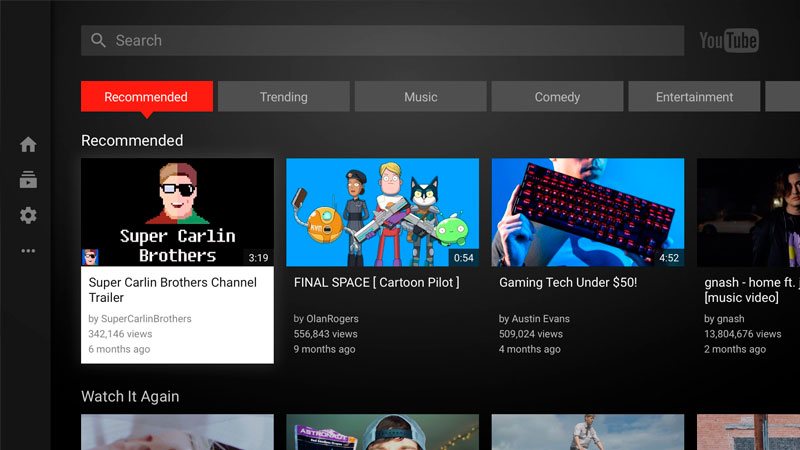Click the 'Recommended' section heading

click(x=132, y=140)
